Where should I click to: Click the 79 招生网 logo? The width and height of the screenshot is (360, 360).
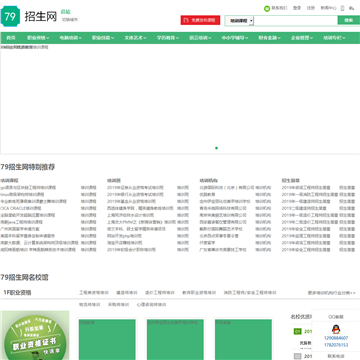click(29, 16)
